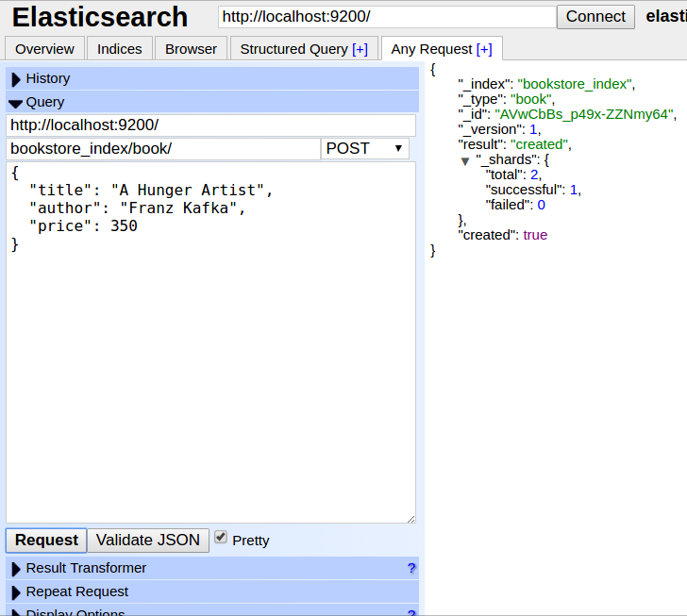Click the Connect button
The image size is (687, 616).
click(x=595, y=17)
